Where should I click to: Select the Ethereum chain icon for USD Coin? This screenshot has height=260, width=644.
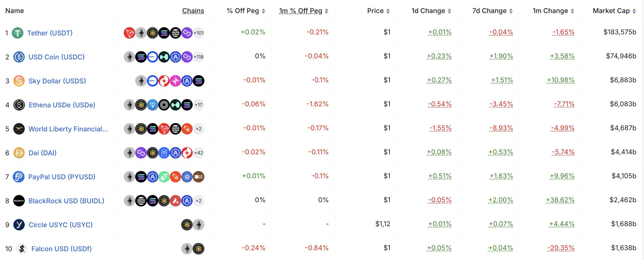tap(130, 57)
